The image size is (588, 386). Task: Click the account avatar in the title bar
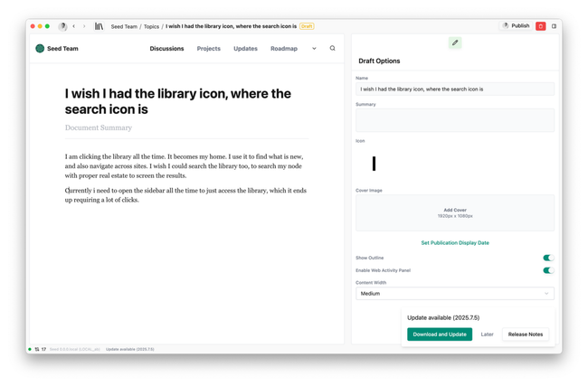point(62,26)
